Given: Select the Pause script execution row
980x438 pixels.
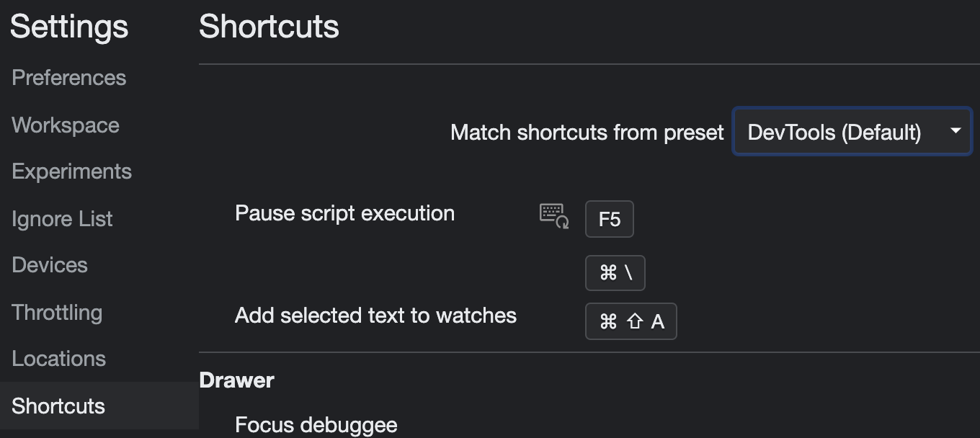Looking at the screenshot, I should 345,214.
